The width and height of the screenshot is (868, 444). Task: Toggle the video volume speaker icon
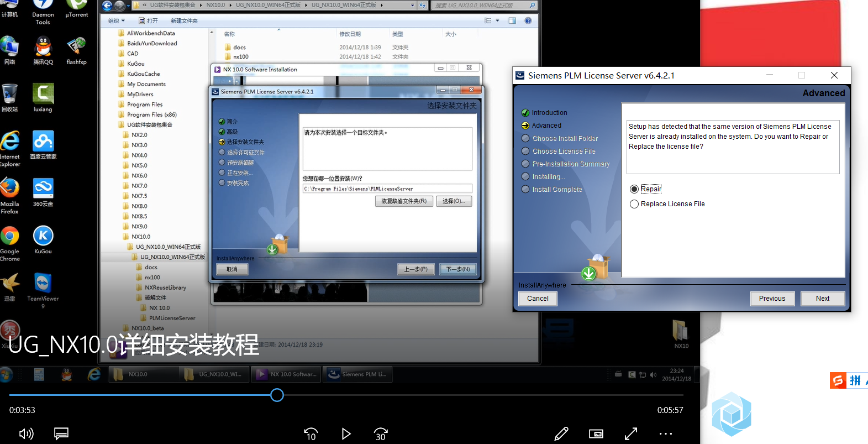26,434
